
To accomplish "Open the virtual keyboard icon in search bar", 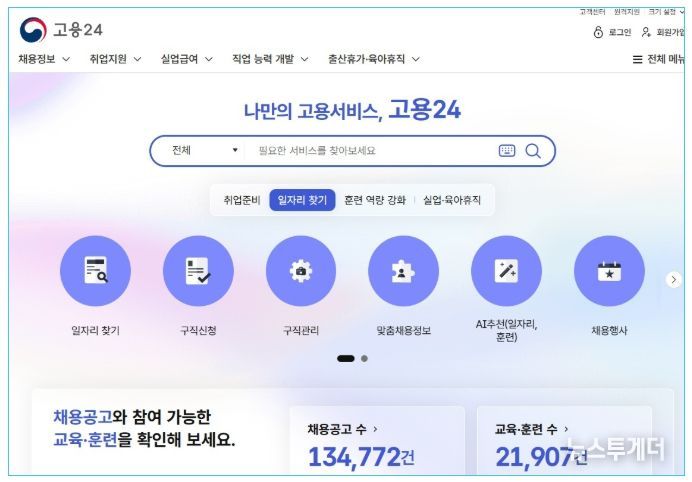I will coord(507,151).
